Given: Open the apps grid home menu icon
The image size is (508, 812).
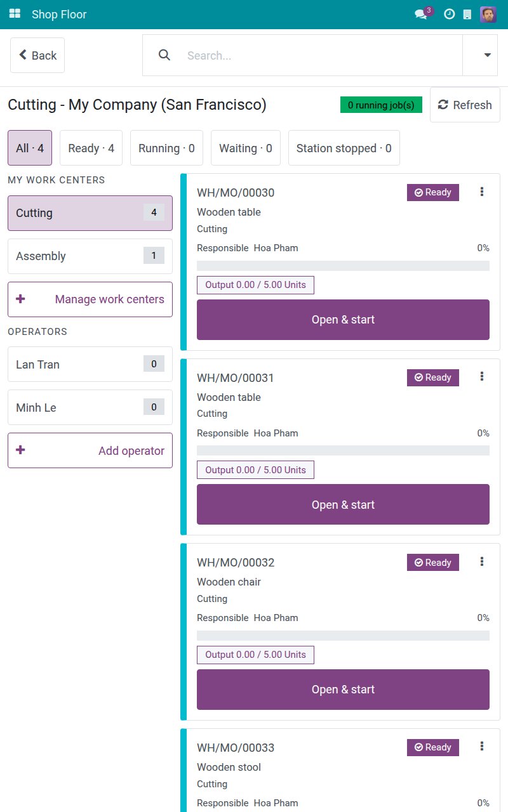Looking at the screenshot, I should (15, 14).
